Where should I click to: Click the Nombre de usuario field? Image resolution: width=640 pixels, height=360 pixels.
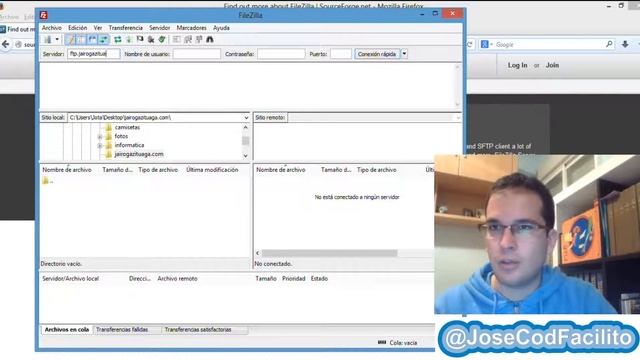(x=196, y=54)
